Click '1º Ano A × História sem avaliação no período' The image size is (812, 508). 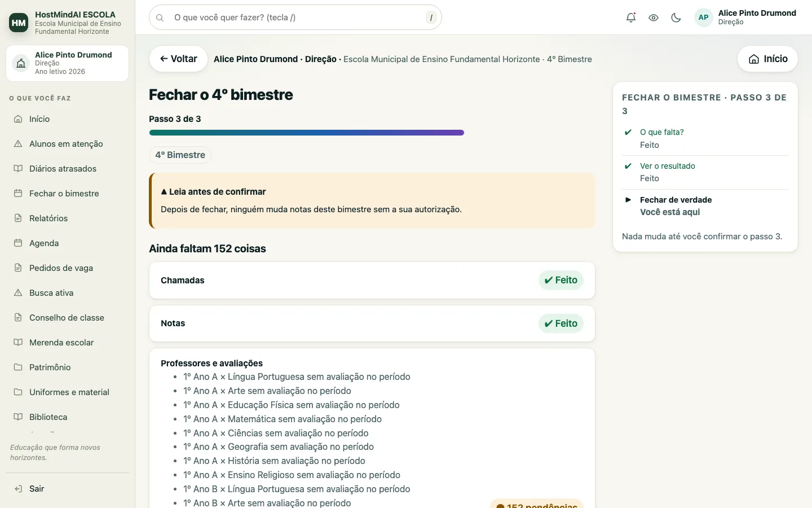(x=274, y=461)
